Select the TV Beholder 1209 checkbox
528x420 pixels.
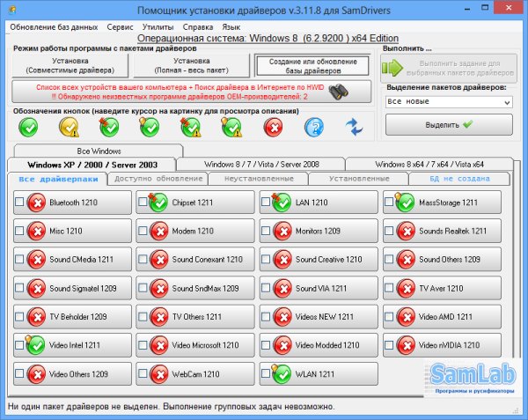coord(19,317)
